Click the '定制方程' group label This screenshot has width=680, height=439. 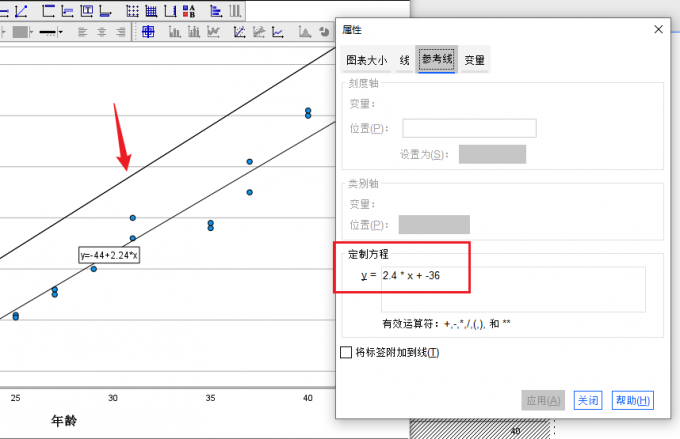[x=368, y=254]
